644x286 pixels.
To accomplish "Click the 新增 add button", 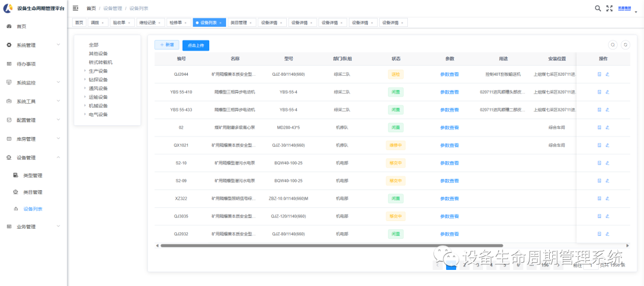I will coord(167,45).
